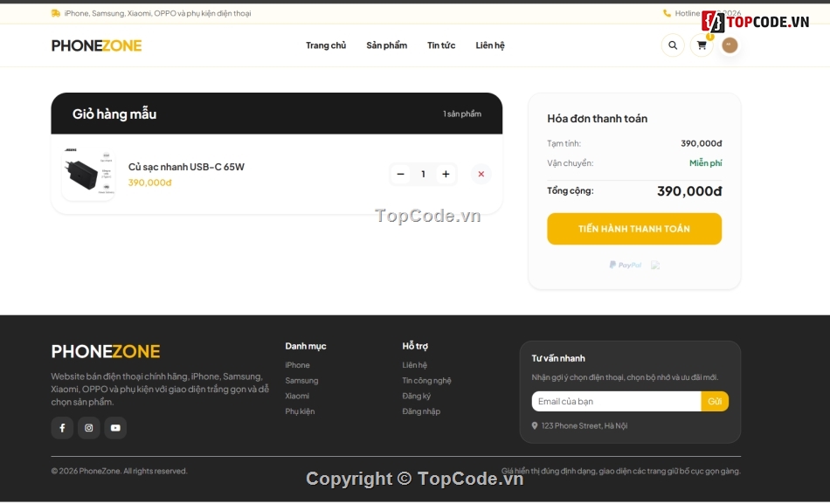Select the Tổng cộng 390,000đ total amount
The width and height of the screenshot is (830, 504).
pos(689,191)
